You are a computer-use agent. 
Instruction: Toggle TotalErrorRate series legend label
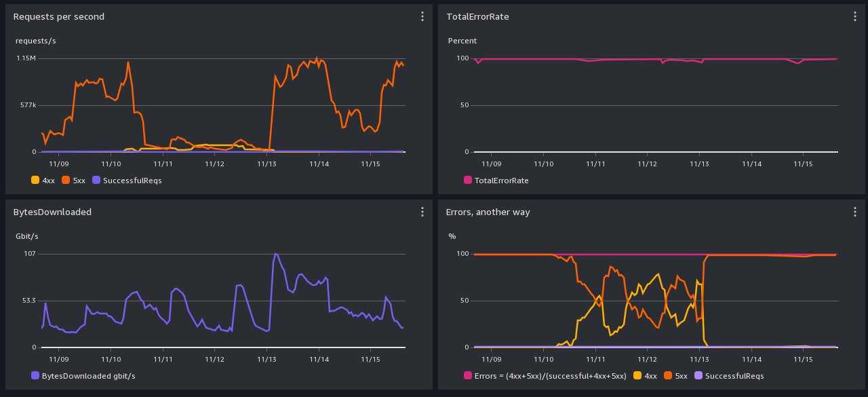502,181
